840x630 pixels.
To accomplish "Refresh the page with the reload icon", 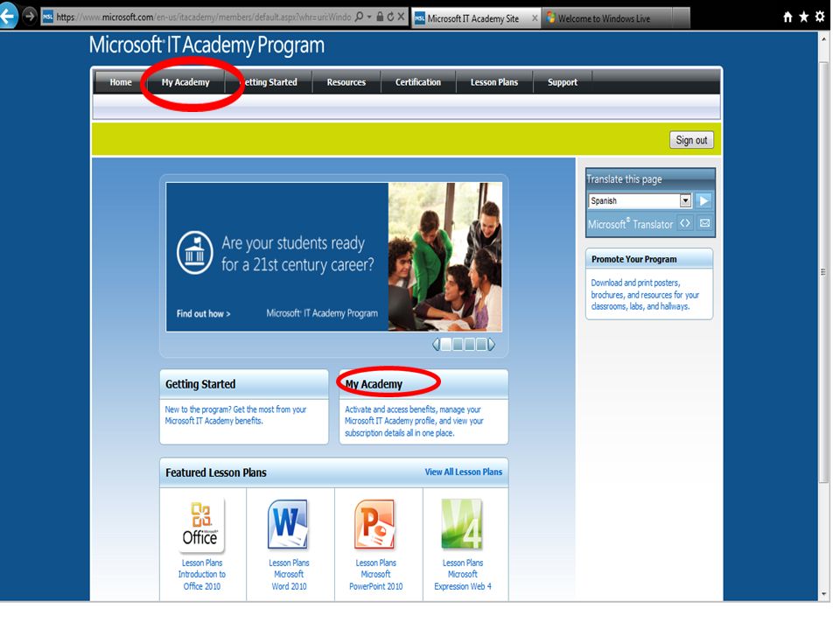I will click(x=390, y=17).
